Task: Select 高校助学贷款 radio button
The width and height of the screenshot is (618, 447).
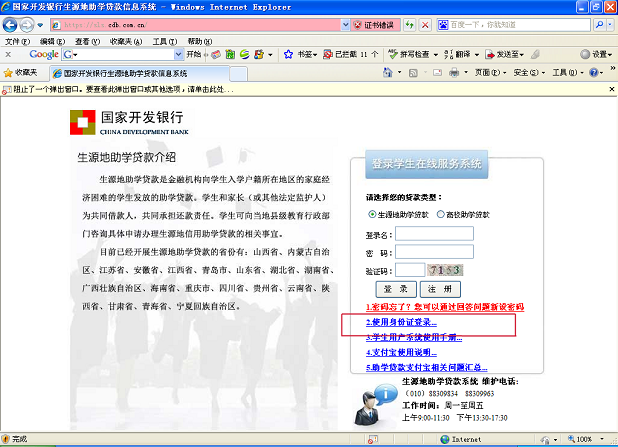Action: click(441, 215)
